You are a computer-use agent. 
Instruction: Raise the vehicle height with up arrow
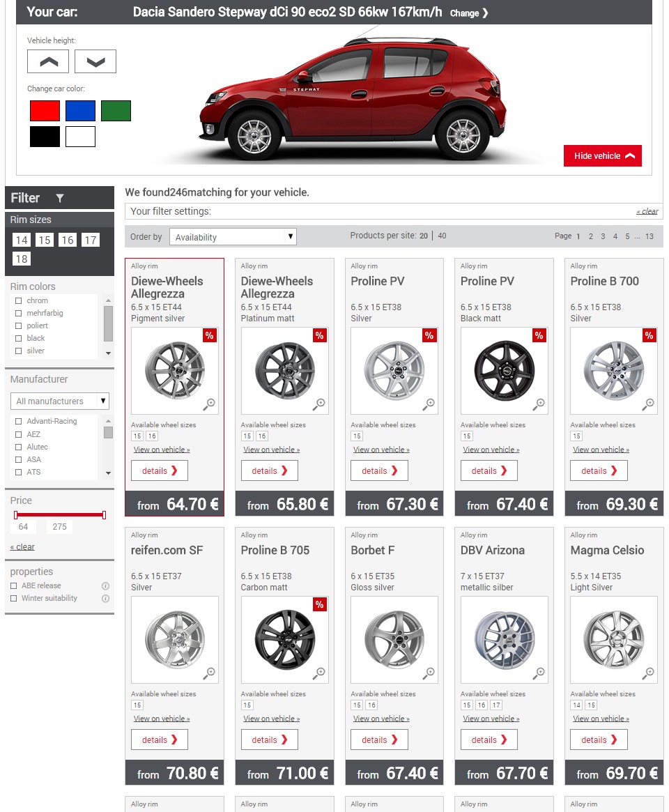tap(47, 61)
